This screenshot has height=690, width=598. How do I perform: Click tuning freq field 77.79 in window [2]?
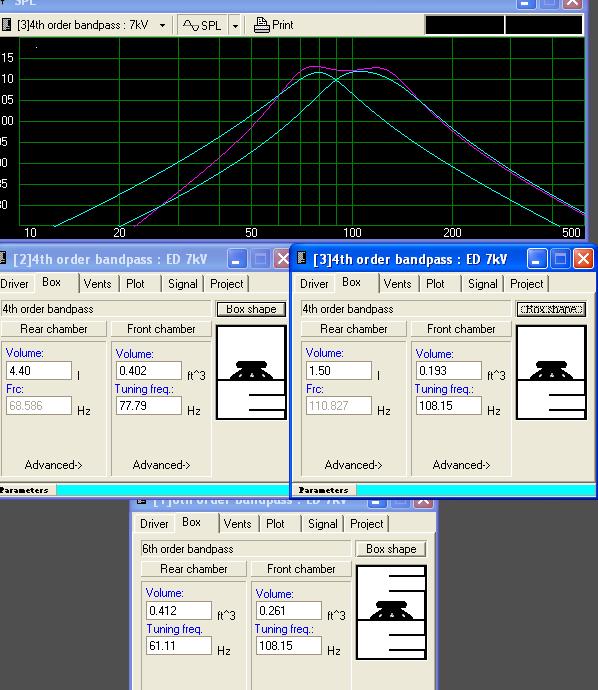[149, 405]
